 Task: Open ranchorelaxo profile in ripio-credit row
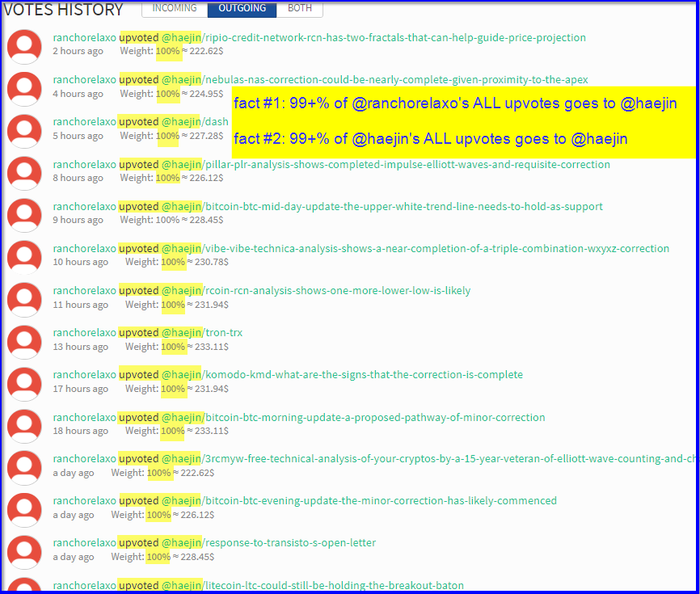pos(84,37)
